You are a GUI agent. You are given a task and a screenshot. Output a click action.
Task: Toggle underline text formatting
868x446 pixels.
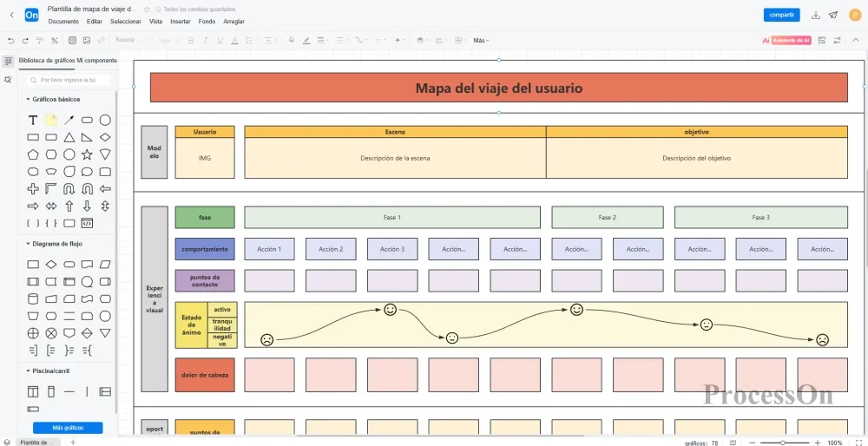(220, 40)
